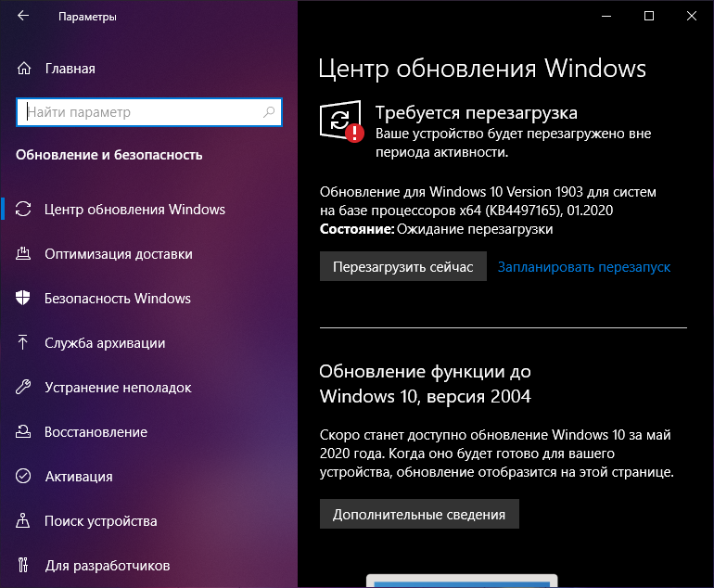The height and width of the screenshot is (588, 714).
Task: Focus the Найти параметр search field
Action: (x=149, y=112)
